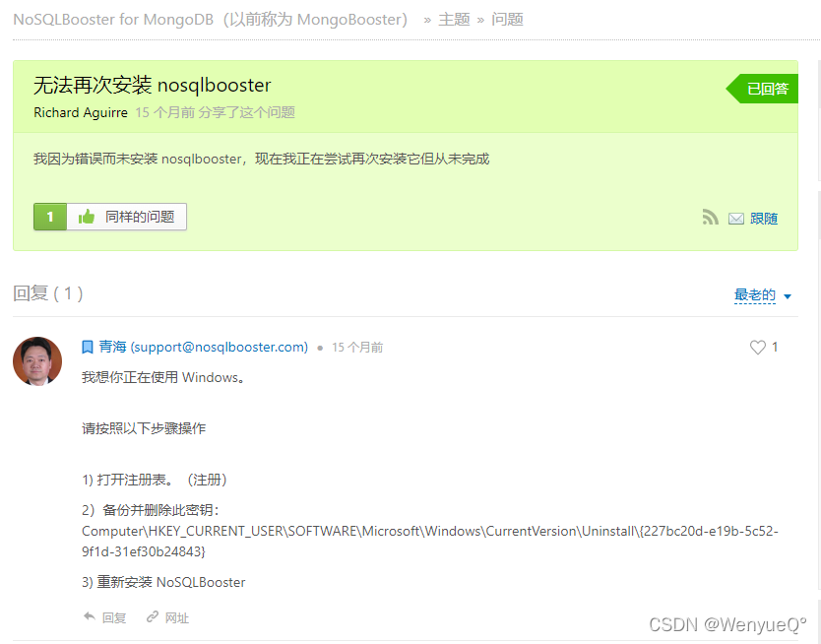The height and width of the screenshot is (644, 821).
Task: Click the 跟随 follow link
Action: (763, 219)
